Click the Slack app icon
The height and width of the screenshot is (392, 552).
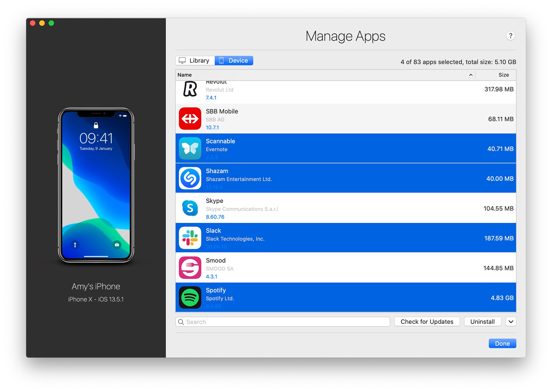(x=190, y=238)
